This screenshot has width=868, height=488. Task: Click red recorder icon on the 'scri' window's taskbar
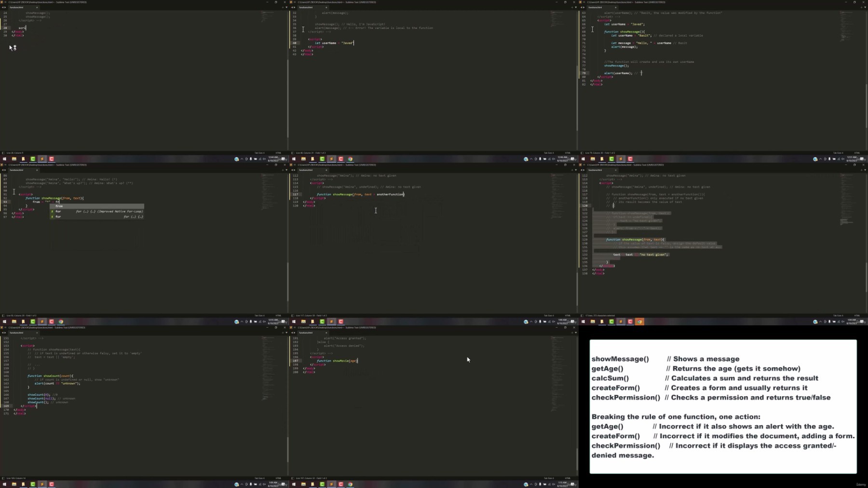[52, 159]
